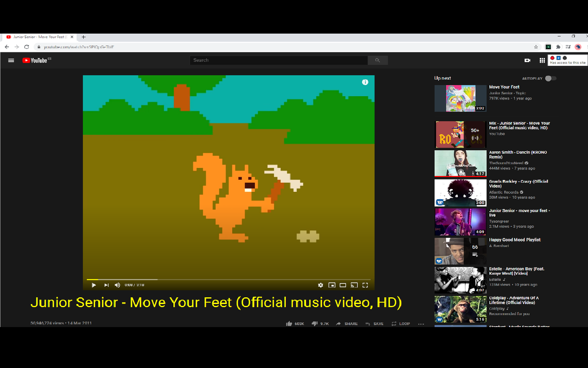Skip to the next video

(106, 285)
